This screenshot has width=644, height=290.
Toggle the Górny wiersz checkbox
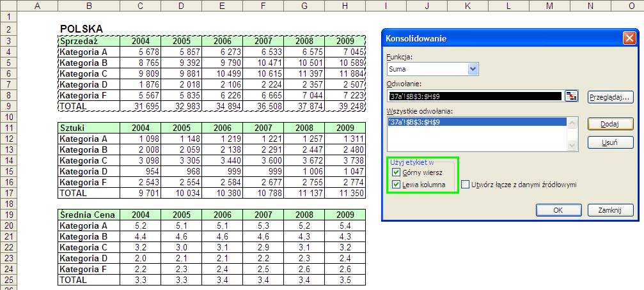pyautogui.click(x=396, y=172)
